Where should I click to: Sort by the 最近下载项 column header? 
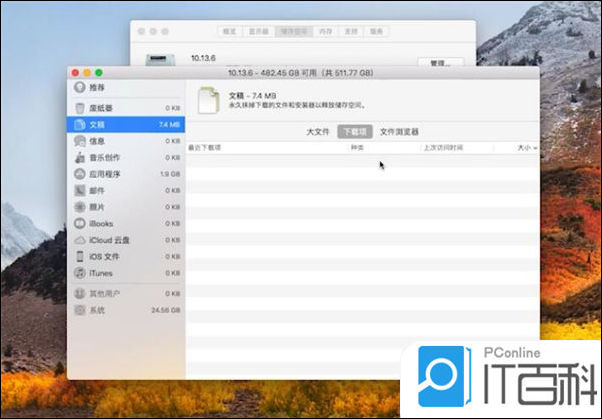(205, 148)
